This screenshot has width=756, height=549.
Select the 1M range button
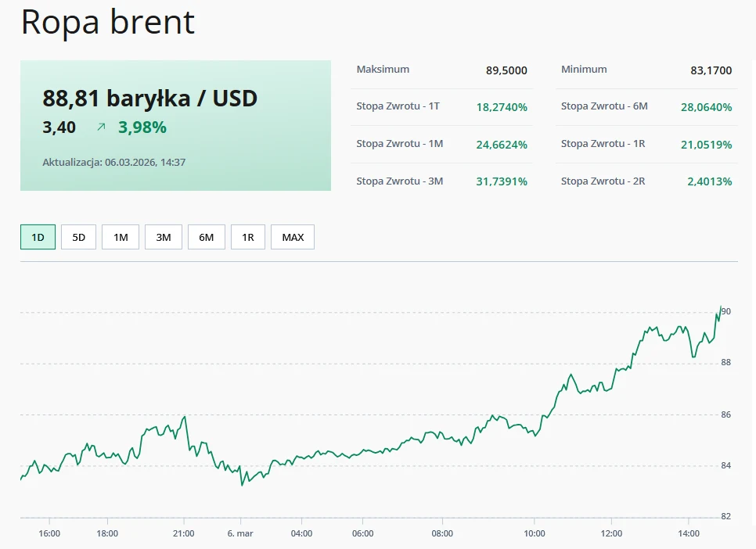120,236
